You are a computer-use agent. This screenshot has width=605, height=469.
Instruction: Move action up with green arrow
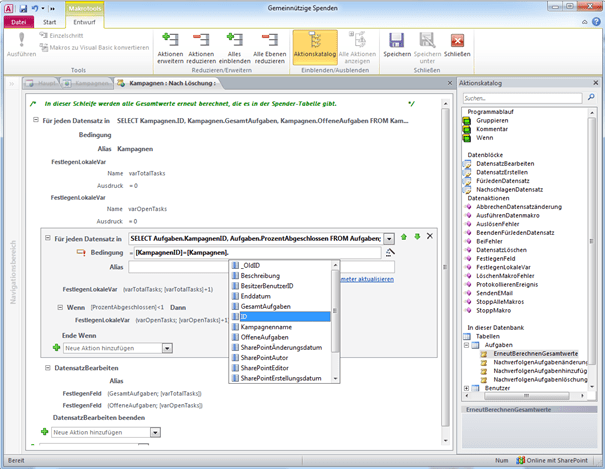pyautogui.click(x=404, y=237)
